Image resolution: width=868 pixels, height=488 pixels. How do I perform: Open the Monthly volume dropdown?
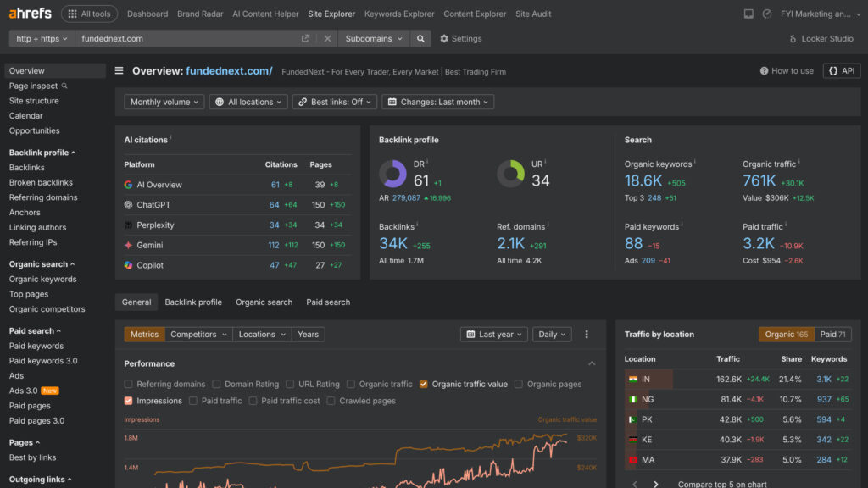(x=164, y=102)
